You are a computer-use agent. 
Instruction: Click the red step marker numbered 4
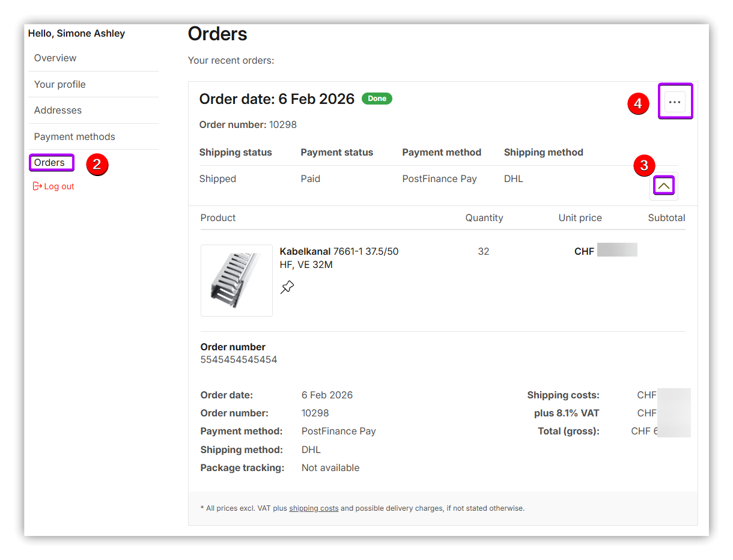(x=638, y=103)
